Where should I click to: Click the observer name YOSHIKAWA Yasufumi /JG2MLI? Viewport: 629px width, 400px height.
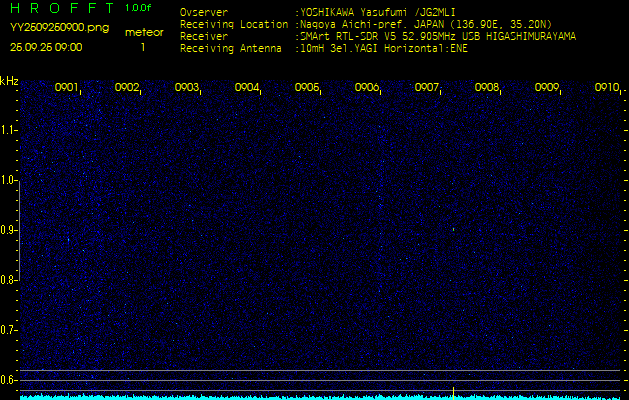coord(378,12)
